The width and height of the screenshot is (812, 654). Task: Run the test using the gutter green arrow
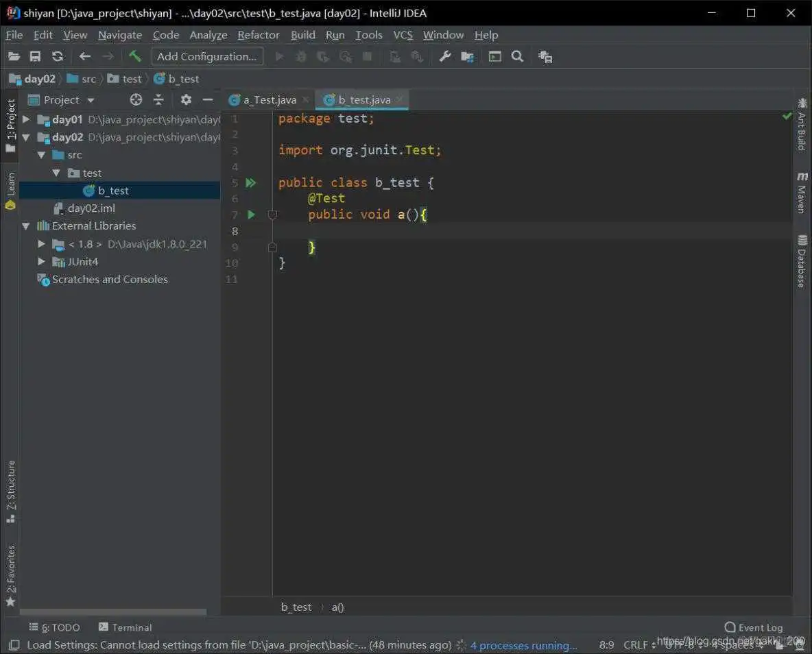point(251,215)
